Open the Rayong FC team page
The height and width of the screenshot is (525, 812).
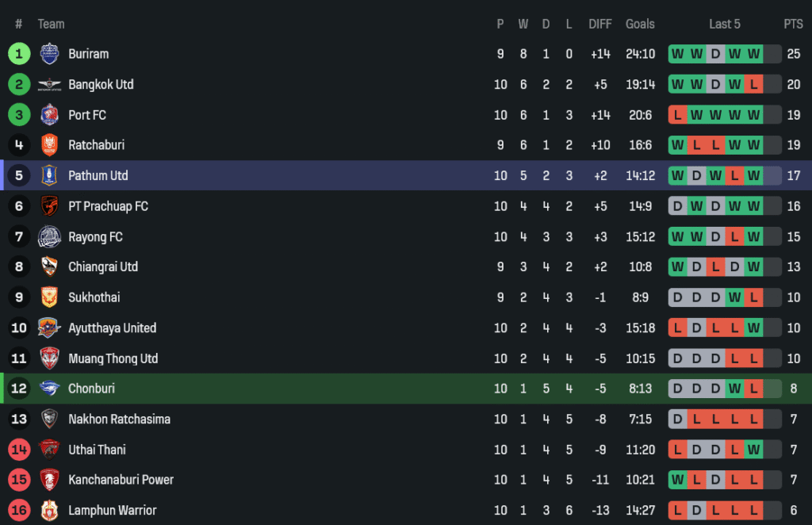pos(95,237)
